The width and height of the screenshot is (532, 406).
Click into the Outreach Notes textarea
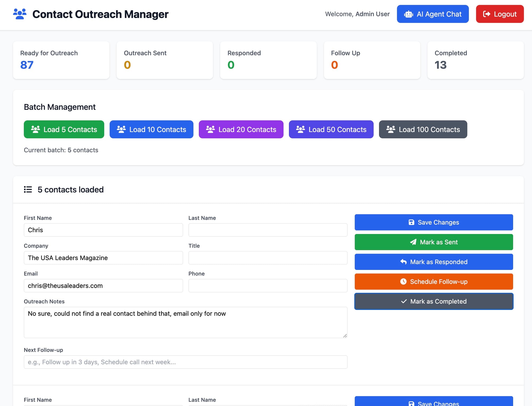click(x=185, y=322)
